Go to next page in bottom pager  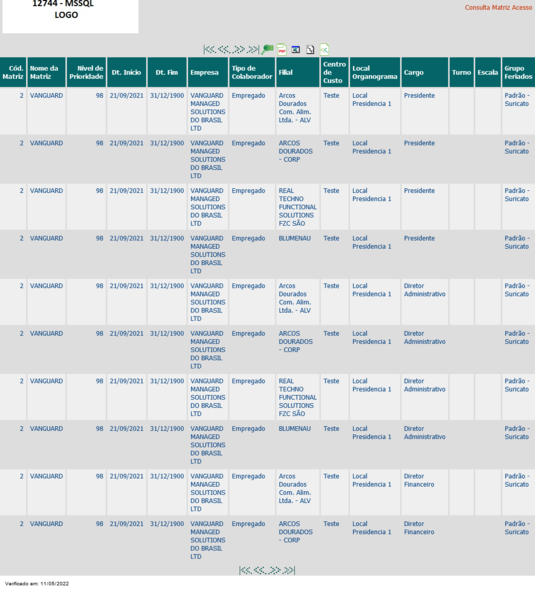[274, 570]
